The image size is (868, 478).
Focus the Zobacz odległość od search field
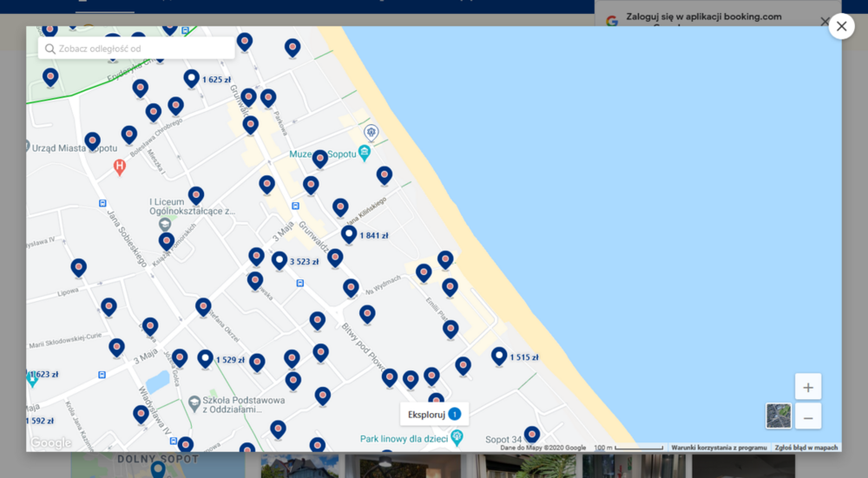139,49
